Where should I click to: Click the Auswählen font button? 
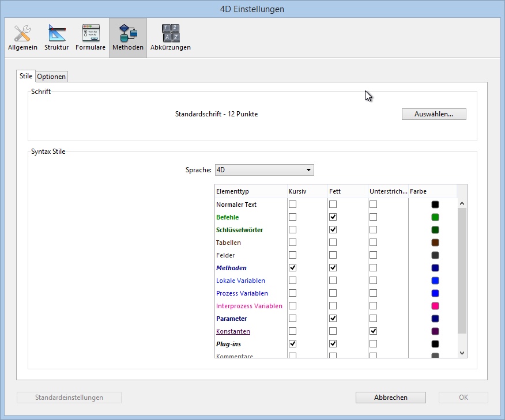[x=434, y=114]
